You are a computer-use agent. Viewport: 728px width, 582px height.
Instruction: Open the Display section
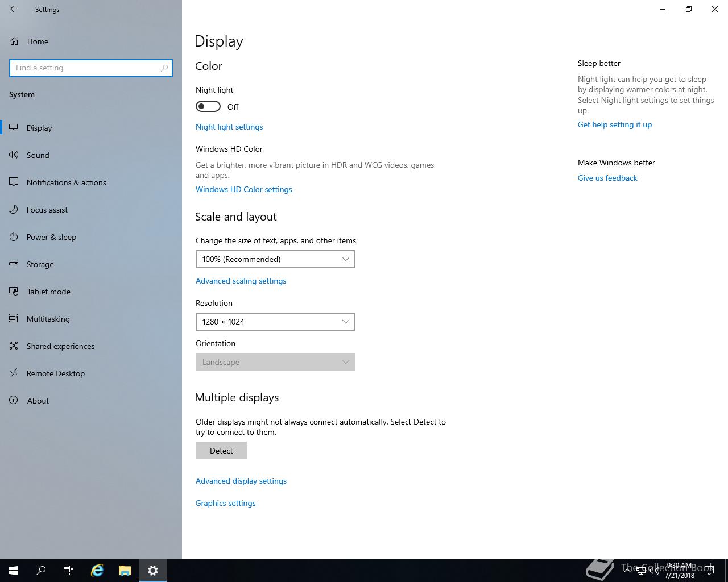(91, 128)
